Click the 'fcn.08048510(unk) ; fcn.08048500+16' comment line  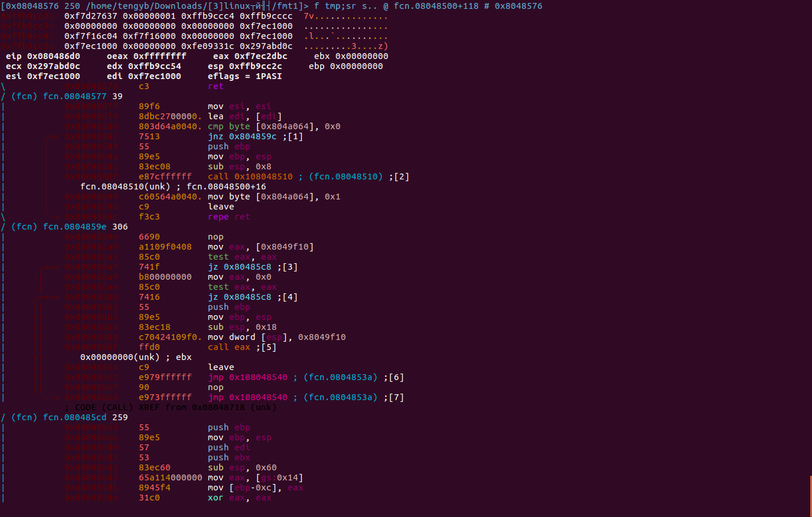pos(173,186)
